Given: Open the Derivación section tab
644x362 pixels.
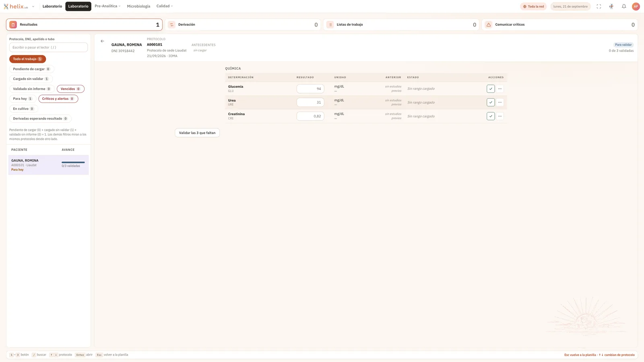Looking at the screenshot, I should click(243, 25).
